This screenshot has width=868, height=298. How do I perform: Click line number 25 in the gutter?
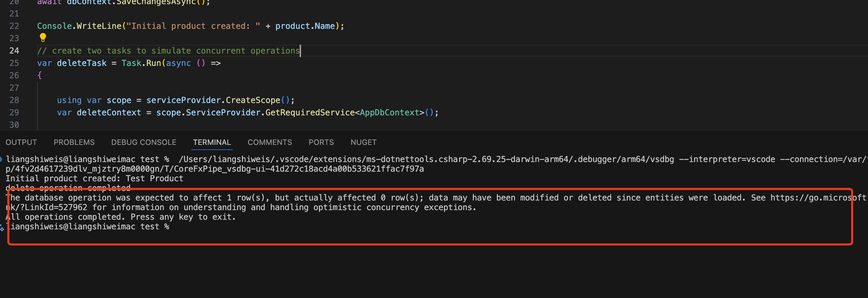(14, 63)
